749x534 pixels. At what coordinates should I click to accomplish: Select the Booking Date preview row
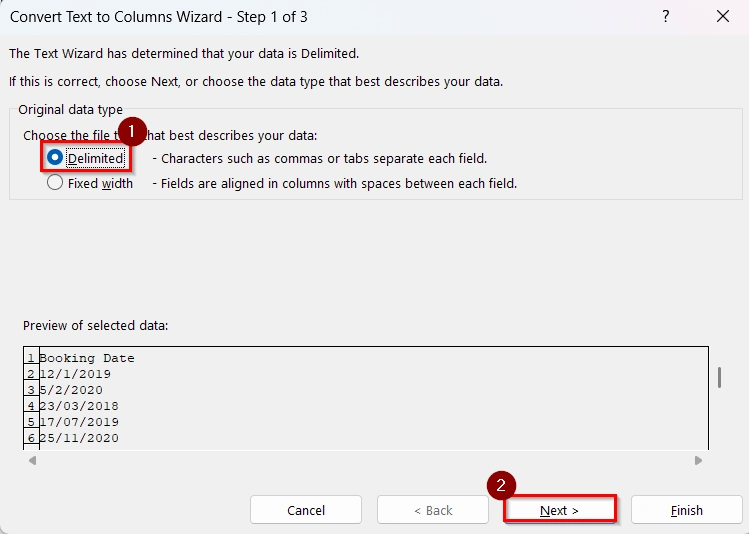pyautogui.click(x=86, y=358)
